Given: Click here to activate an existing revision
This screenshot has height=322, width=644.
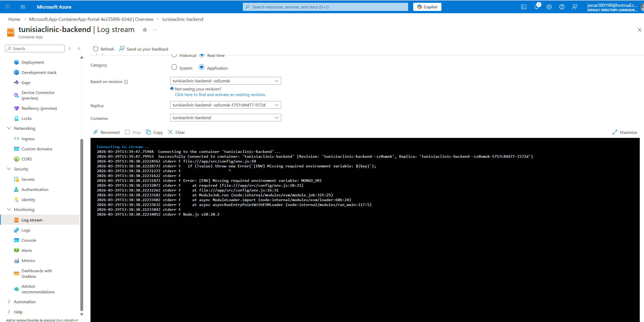Looking at the screenshot, I should 220,94.
